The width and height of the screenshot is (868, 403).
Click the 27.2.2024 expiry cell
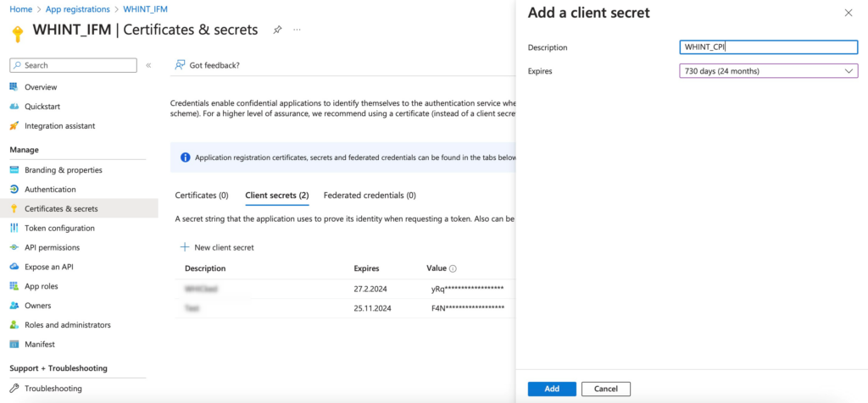(x=370, y=289)
